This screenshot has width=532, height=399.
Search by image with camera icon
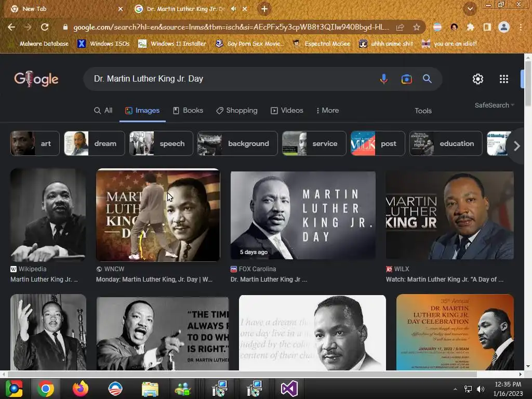406,79
